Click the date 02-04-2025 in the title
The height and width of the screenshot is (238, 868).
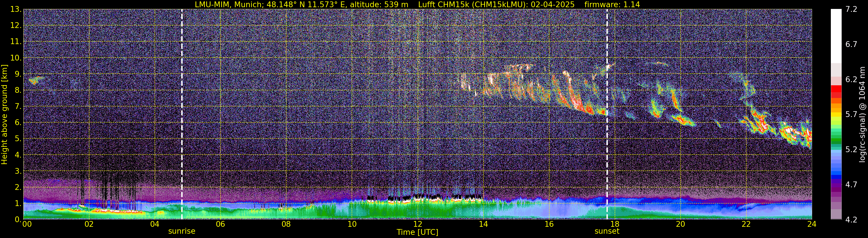coord(551,5)
